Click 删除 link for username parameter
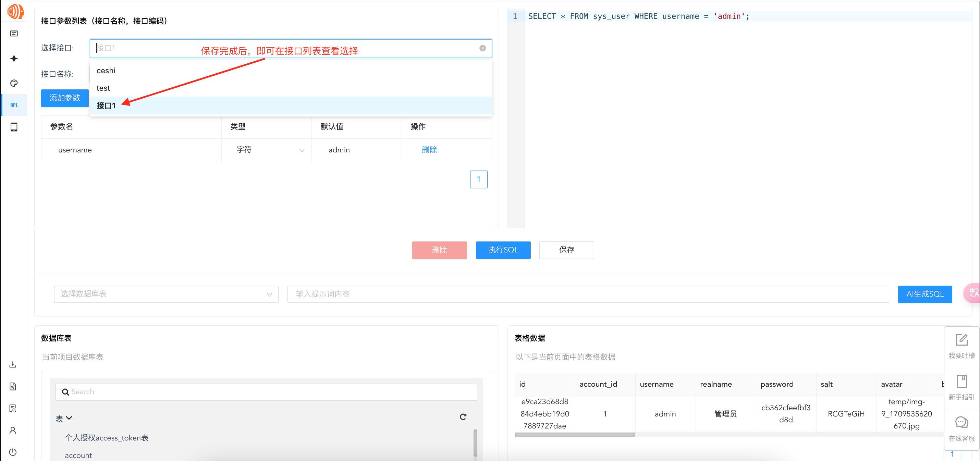The image size is (980, 461). pos(429,150)
